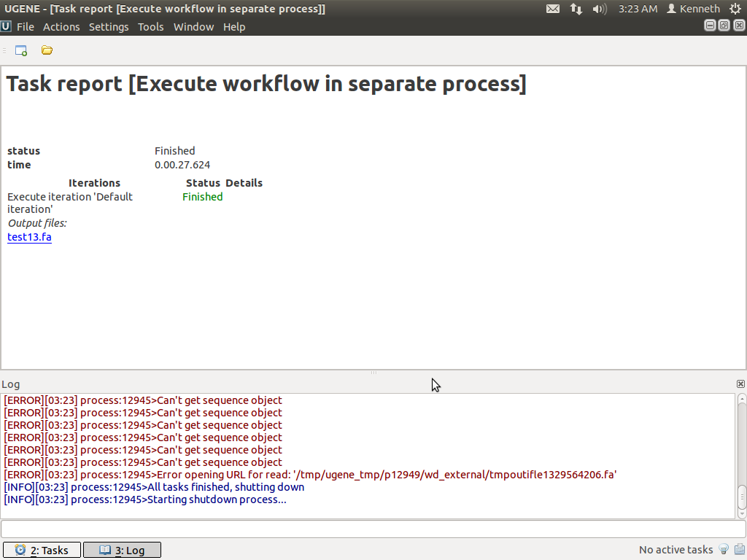Open the power session menu icon
The image size is (747, 560).
point(735,9)
